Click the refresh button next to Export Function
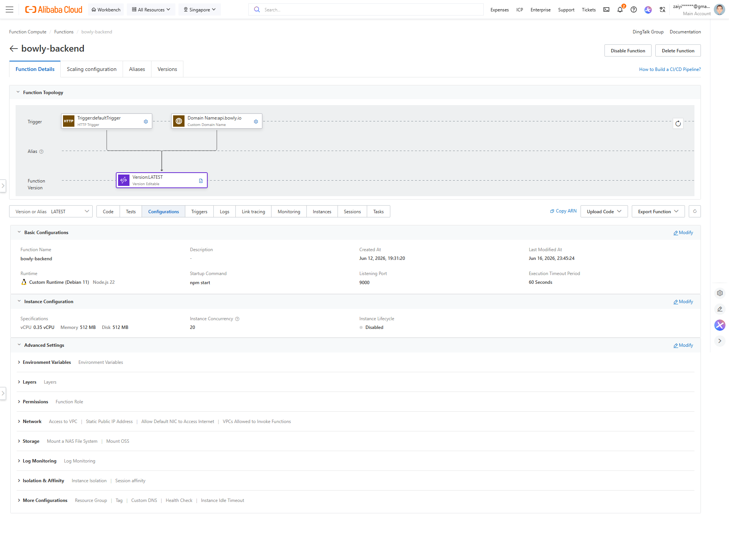 point(695,211)
